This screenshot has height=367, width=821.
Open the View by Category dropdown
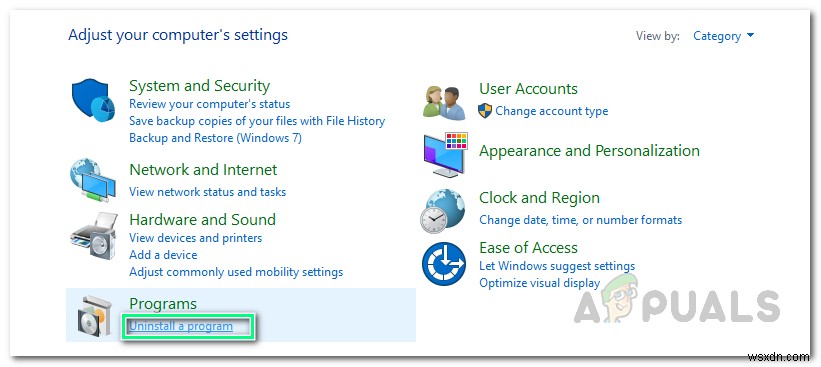(x=724, y=36)
